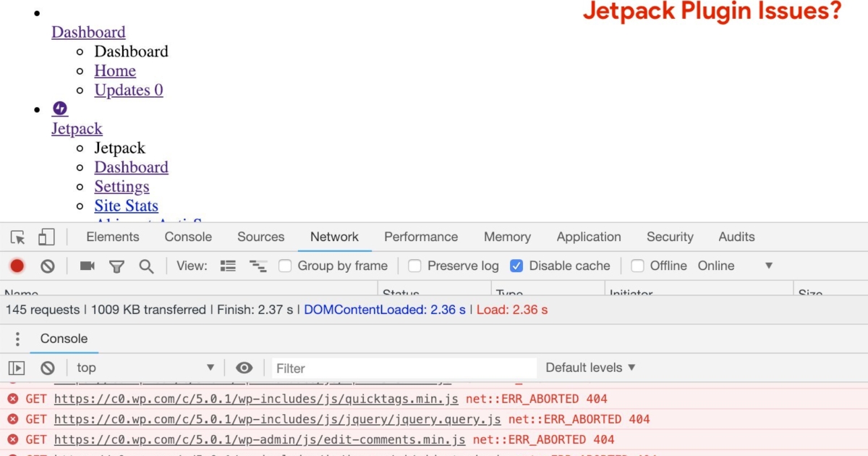Enable Group by frame checkbox

[285, 266]
